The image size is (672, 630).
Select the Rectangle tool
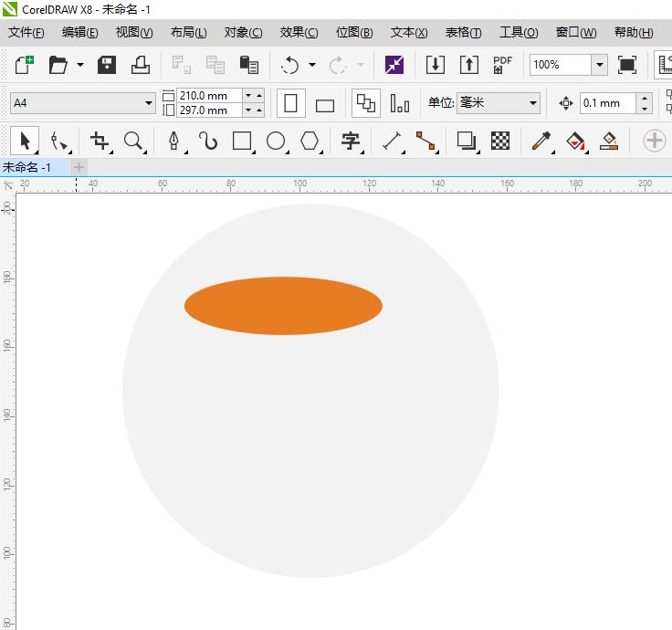[x=242, y=141]
